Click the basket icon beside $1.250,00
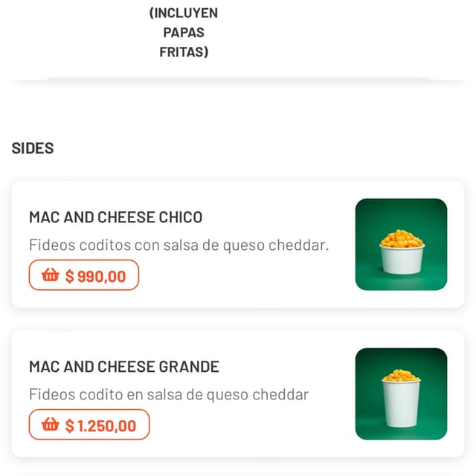The height and width of the screenshot is (476, 476). click(x=50, y=425)
